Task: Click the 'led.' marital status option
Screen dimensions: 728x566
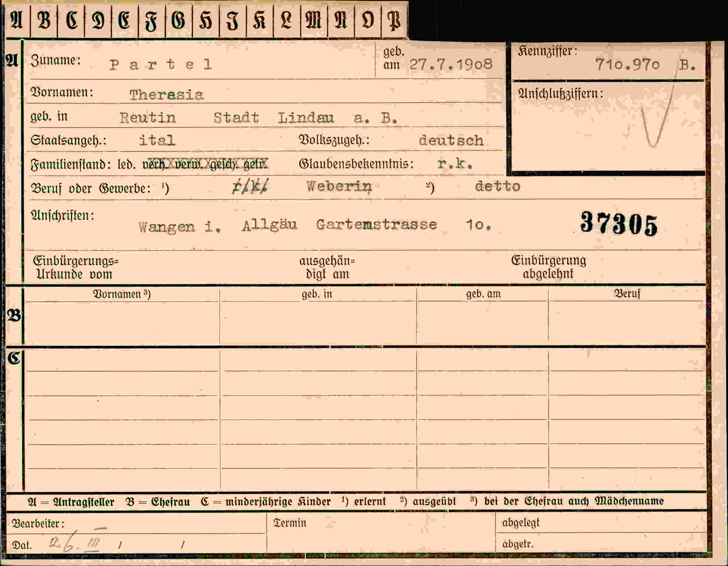Action: [x=127, y=164]
